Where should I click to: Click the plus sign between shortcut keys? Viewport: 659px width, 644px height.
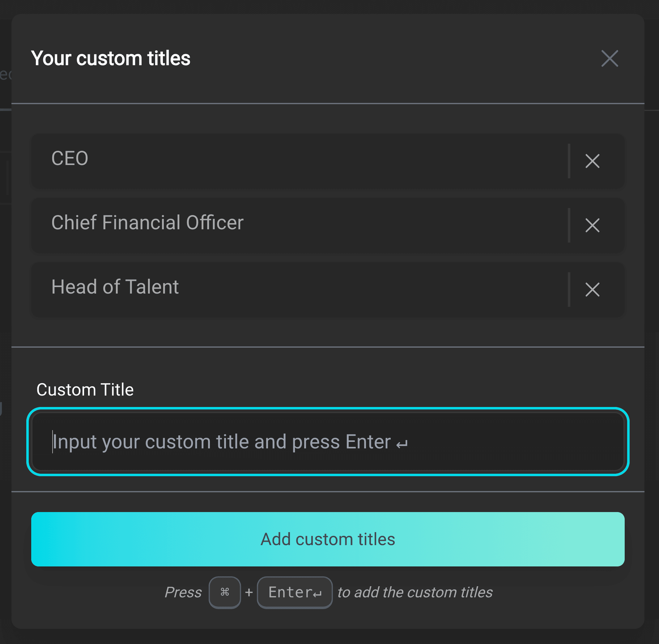[249, 592]
